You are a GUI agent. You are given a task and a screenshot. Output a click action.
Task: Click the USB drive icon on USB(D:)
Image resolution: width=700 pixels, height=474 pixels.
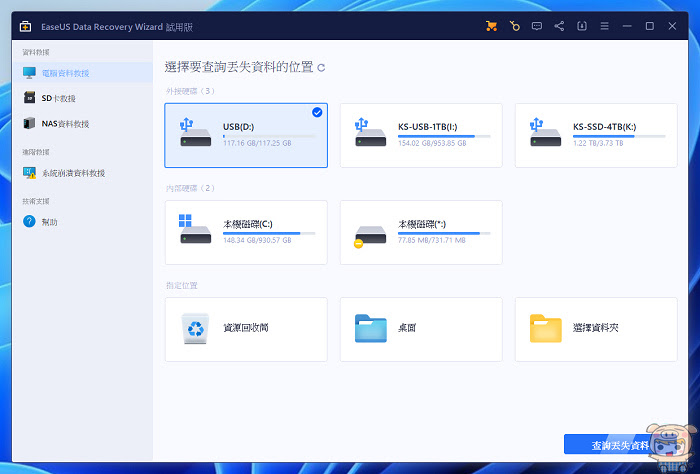pos(195,133)
